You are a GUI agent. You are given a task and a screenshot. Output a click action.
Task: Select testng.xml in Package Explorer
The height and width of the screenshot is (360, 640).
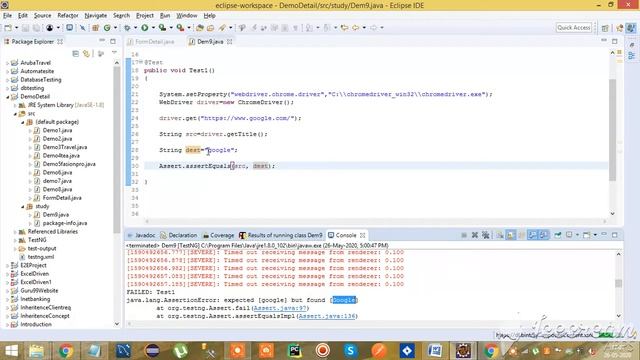click(x=40, y=257)
